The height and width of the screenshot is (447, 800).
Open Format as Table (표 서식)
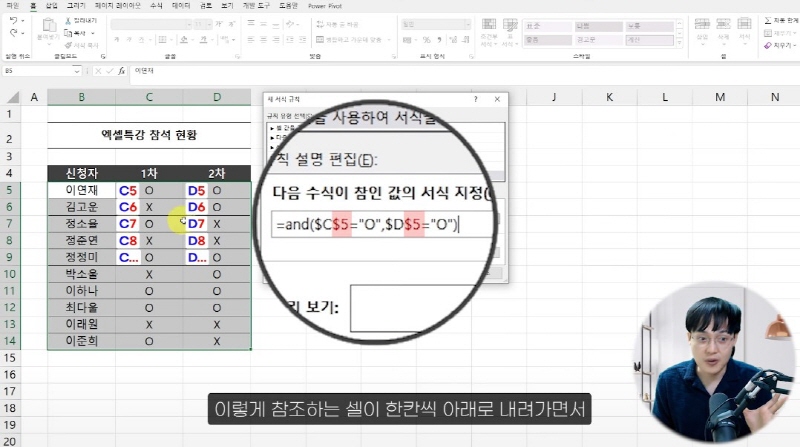click(x=510, y=33)
